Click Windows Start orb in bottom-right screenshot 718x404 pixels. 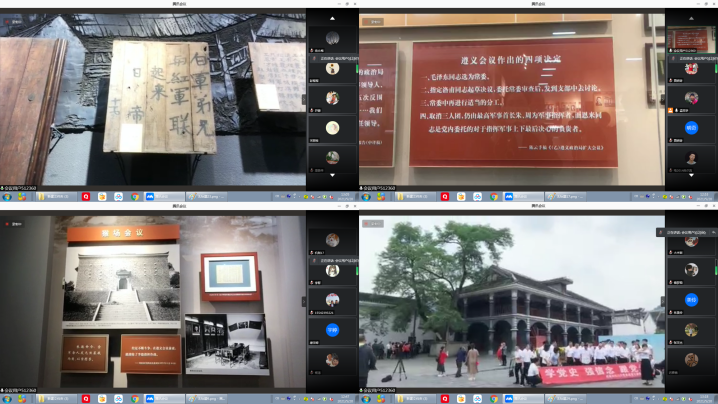tap(365, 399)
